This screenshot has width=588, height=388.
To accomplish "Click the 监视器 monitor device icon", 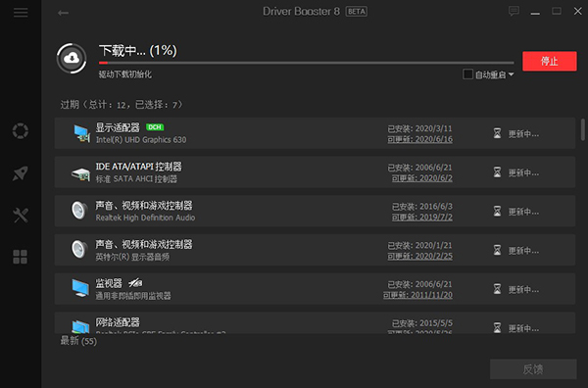I will (x=80, y=288).
